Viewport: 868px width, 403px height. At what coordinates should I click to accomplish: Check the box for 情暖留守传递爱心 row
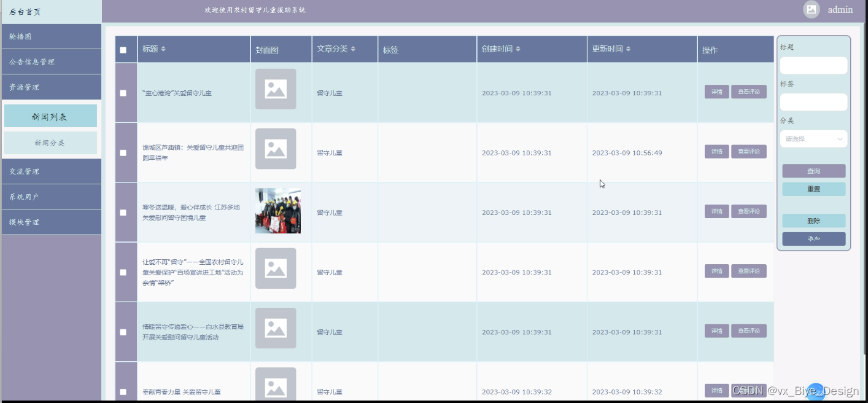(x=123, y=332)
